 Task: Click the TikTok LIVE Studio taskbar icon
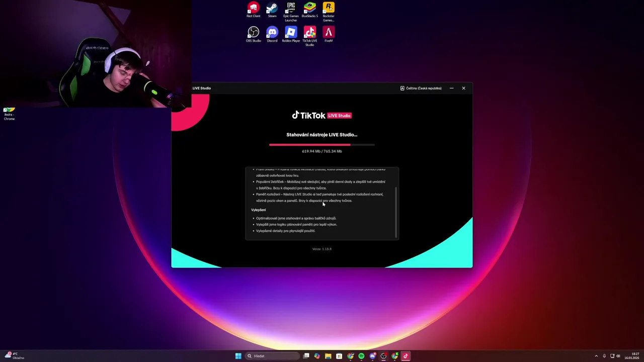point(406,356)
